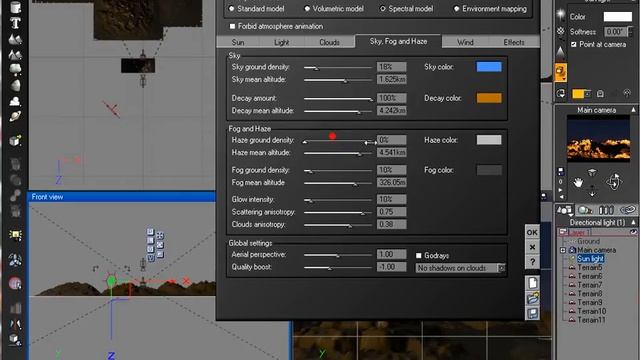Select the Sky, Fog and Haze tab
This screenshot has height=360, width=640.
point(398,41)
